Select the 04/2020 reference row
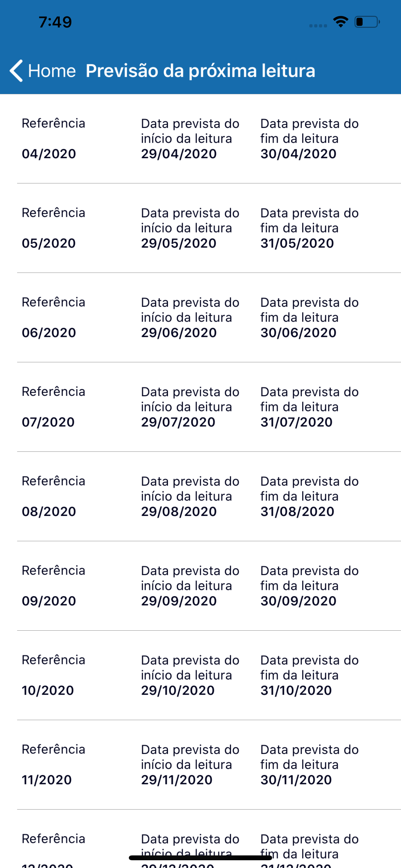The image size is (401, 868). [x=200, y=139]
